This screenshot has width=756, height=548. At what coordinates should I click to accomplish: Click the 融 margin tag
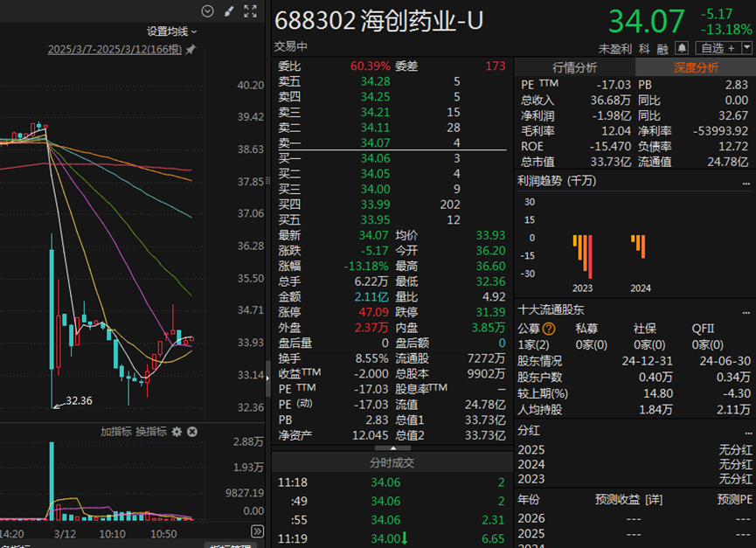click(x=663, y=49)
